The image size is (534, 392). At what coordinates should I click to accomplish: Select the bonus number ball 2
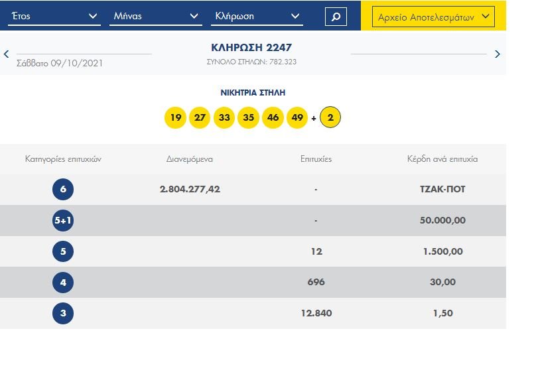(x=330, y=118)
